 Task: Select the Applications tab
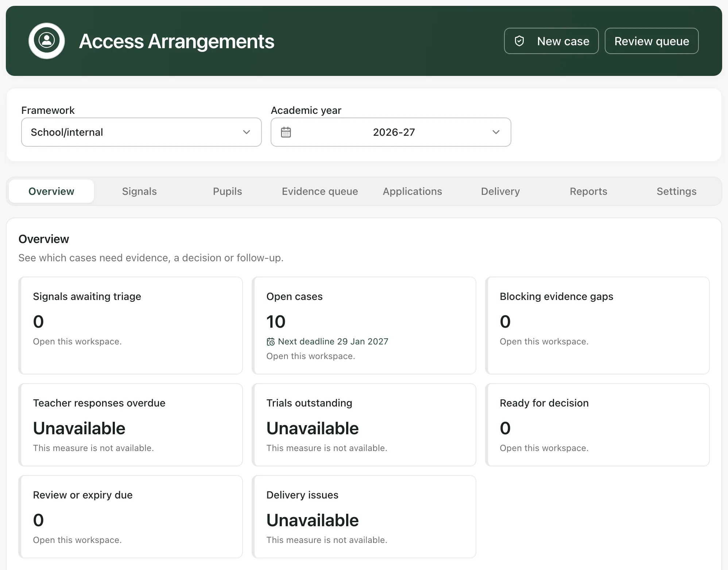[x=412, y=191]
